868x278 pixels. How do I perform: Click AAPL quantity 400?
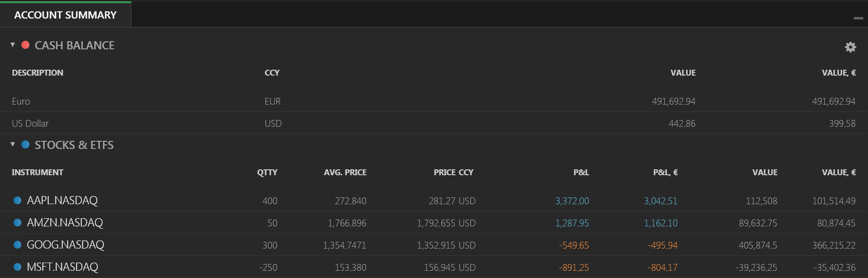coord(270,201)
